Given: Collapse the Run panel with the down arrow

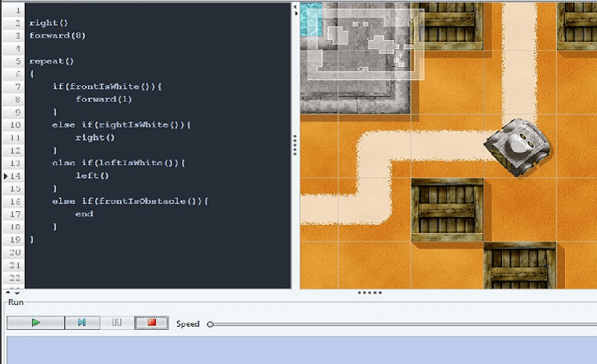Looking at the screenshot, I should [x=15, y=293].
